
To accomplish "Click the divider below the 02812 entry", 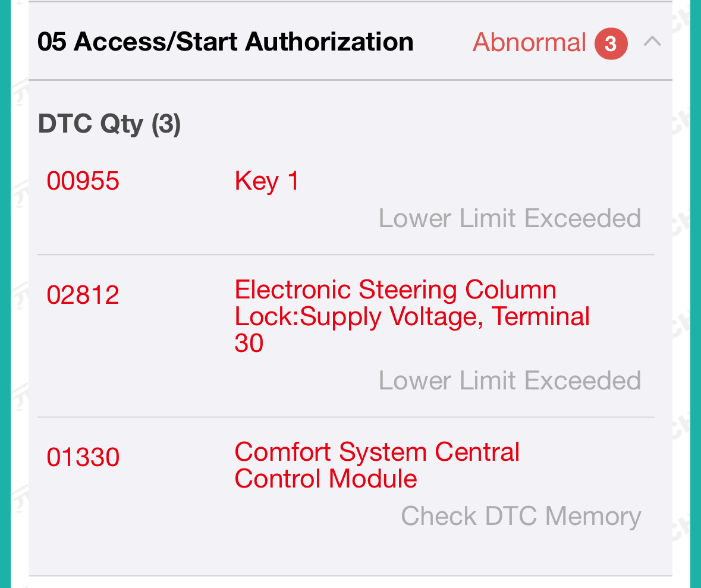I will pyautogui.click(x=345, y=417).
